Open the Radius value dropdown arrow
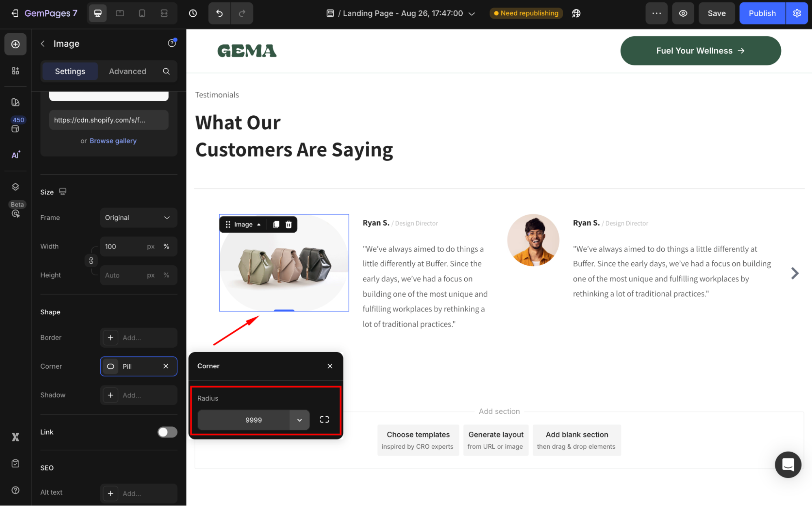 [x=299, y=420]
